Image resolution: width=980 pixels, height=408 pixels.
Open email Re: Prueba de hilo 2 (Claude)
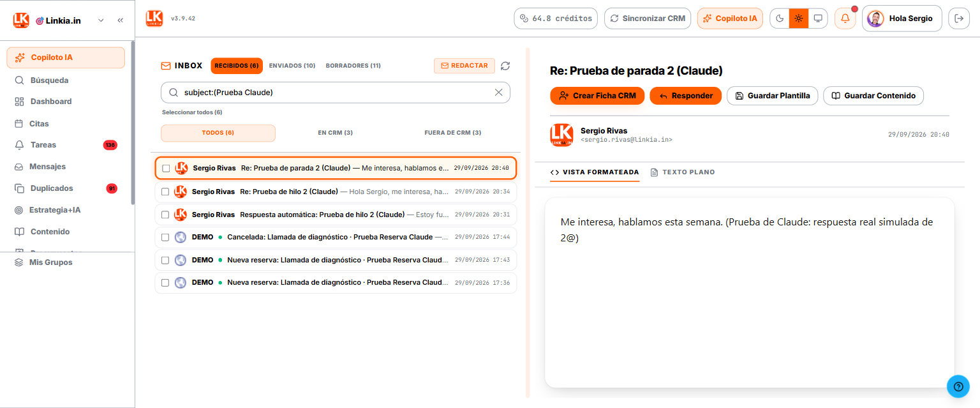pyautogui.click(x=336, y=192)
